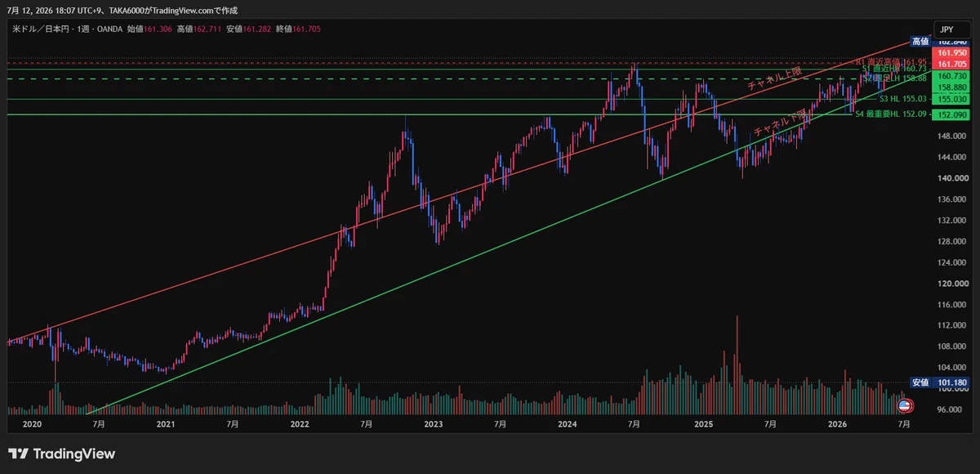Image resolution: width=980 pixels, height=474 pixels.
Task: Click the 2024 label on the time axis
Action: [568, 424]
